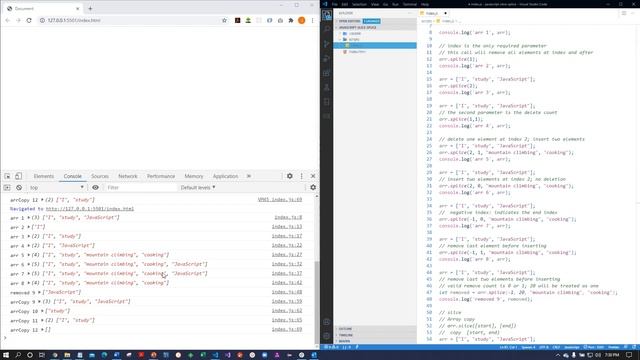Bookmark this page with the star icon
Image resolution: width=640 pixels, height=360 pixels.
[224, 20]
